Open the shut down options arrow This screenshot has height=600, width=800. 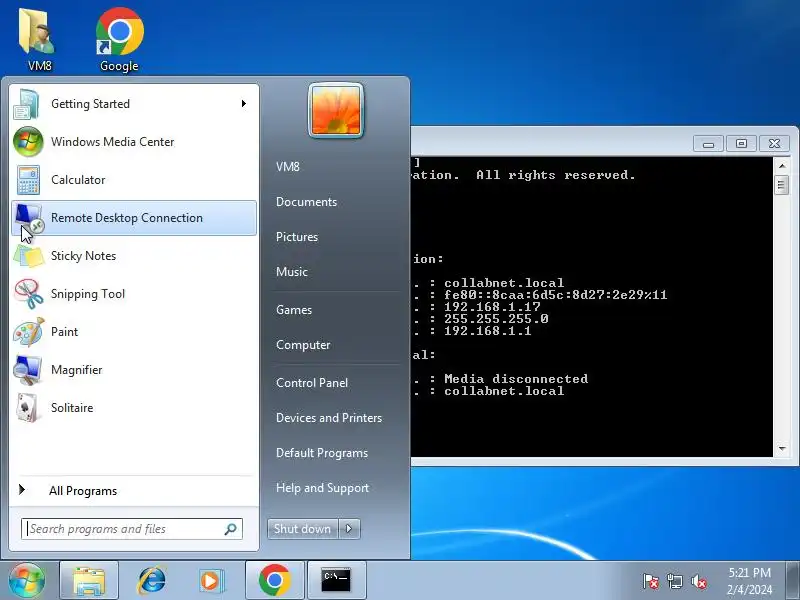click(x=349, y=529)
